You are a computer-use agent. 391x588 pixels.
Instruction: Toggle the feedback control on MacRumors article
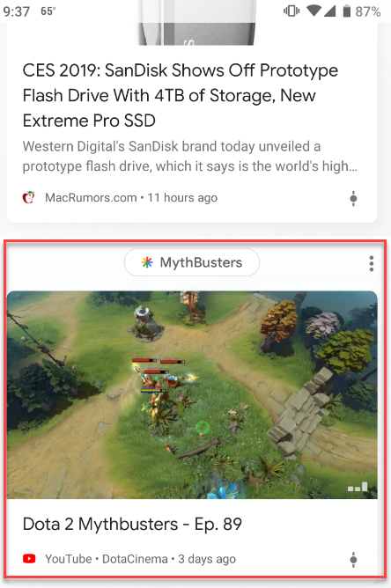pos(353,198)
